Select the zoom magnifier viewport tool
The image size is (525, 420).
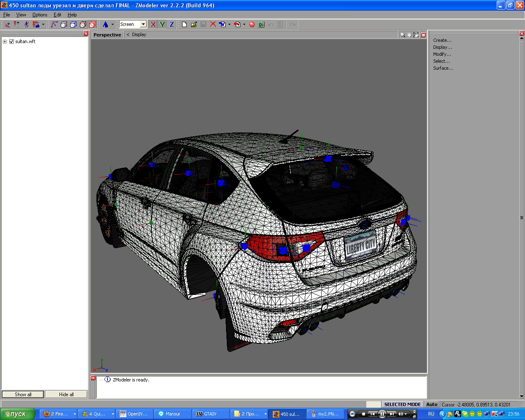tap(403, 35)
